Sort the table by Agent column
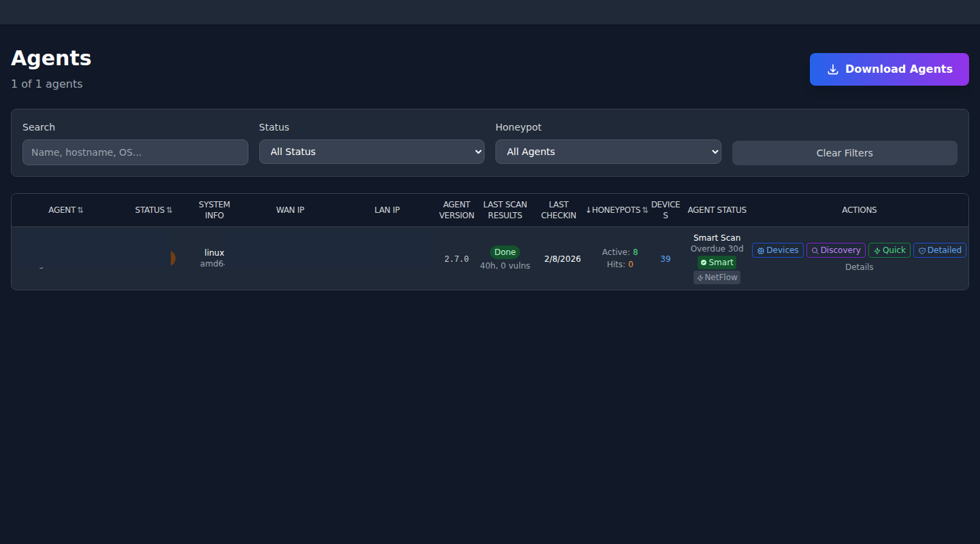Screen dimensions: 980x544 pyautogui.click(x=65, y=210)
